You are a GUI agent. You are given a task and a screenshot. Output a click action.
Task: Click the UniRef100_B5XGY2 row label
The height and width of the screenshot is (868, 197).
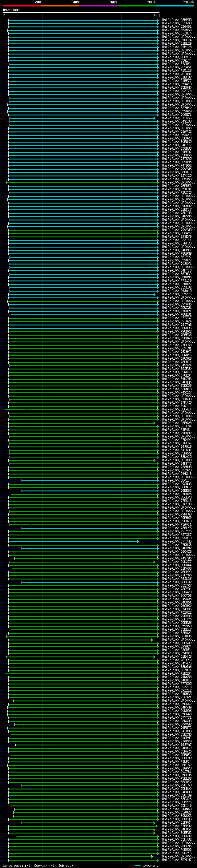(177, 135)
